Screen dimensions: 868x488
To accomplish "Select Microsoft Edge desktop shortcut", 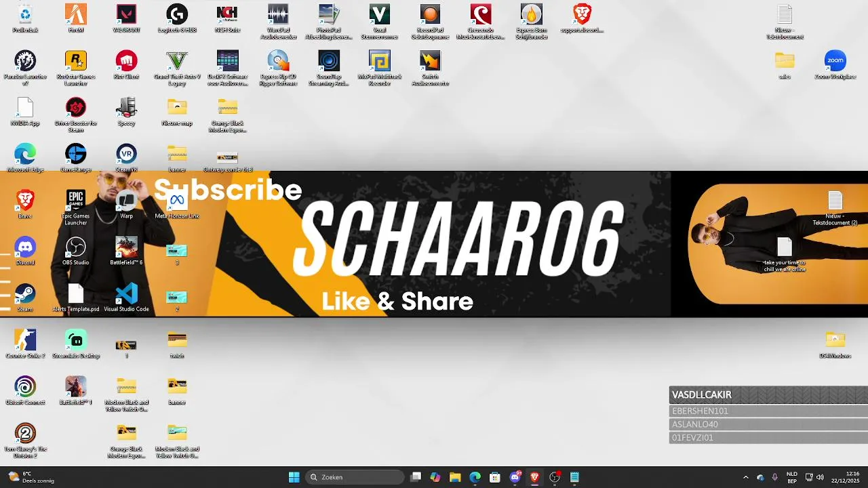I will tap(25, 158).
